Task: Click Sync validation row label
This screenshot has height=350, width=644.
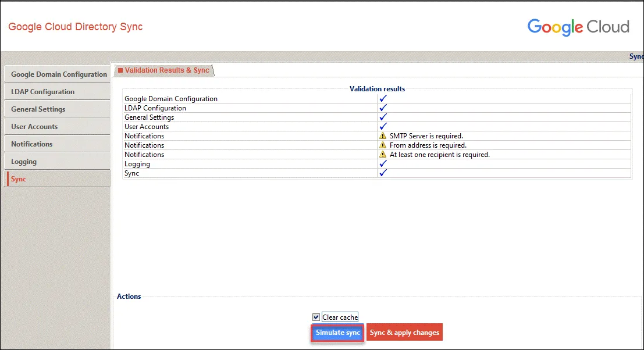Action: click(132, 173)
